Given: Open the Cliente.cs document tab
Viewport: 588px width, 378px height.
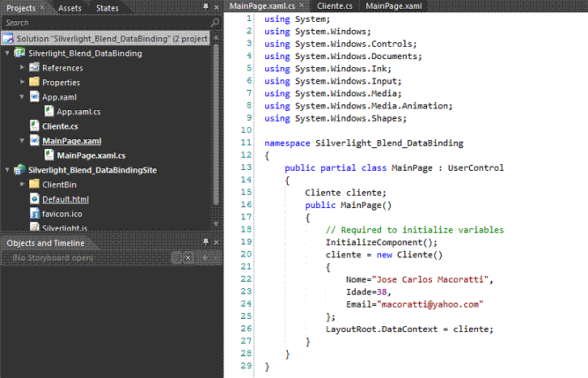Looking at the screenshot, I should 335,6.
